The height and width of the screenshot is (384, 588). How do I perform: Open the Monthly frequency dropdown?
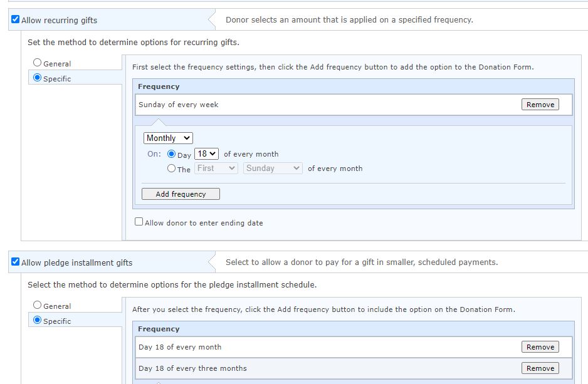pyautogui.click(x=168, y=138)
